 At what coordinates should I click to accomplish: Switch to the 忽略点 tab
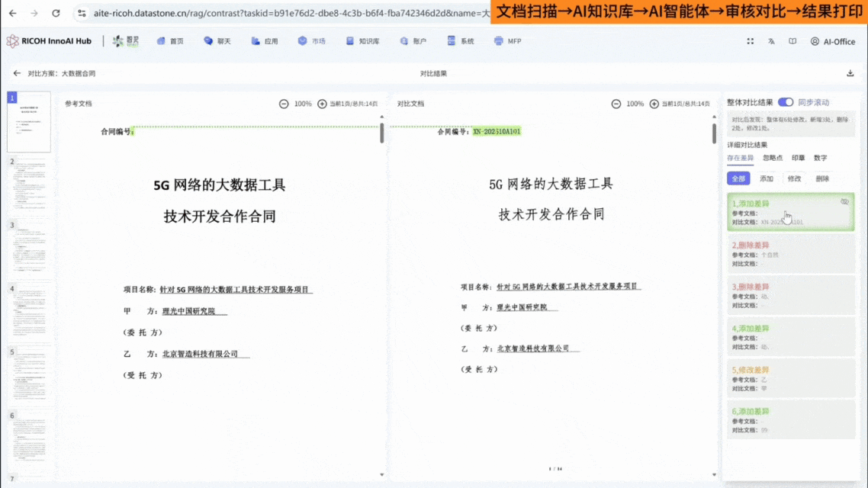[x=772, y=159]
